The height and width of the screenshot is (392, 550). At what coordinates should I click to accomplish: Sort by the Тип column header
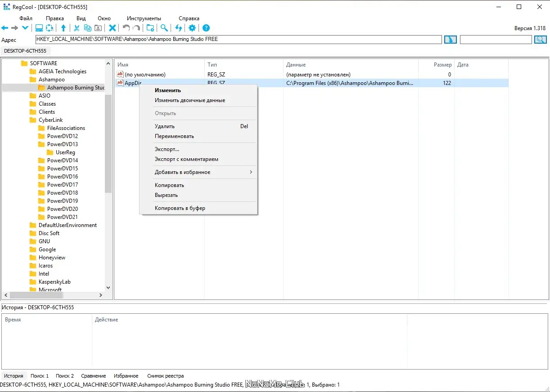[212, 65]
